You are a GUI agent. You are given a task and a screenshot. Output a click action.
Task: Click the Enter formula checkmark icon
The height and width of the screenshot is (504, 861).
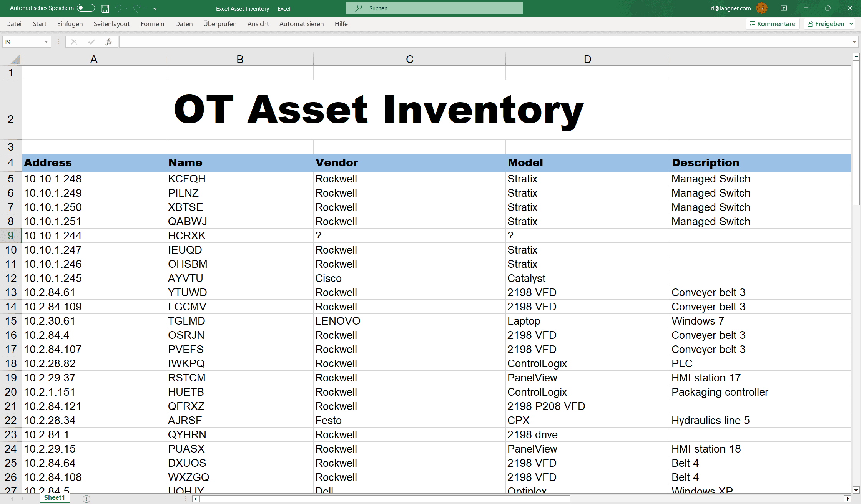tap(91, 42)
